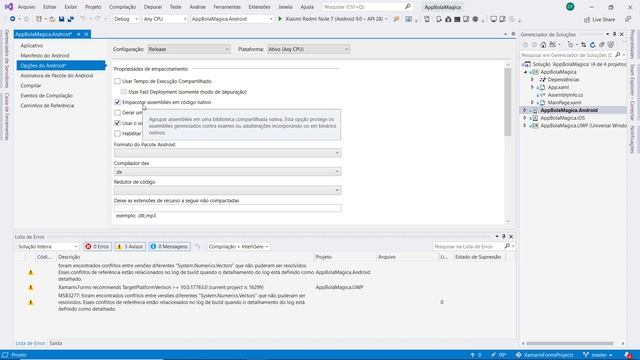
Task: Click the notifications bell in status bar
Action: click(x=628, y=355)
